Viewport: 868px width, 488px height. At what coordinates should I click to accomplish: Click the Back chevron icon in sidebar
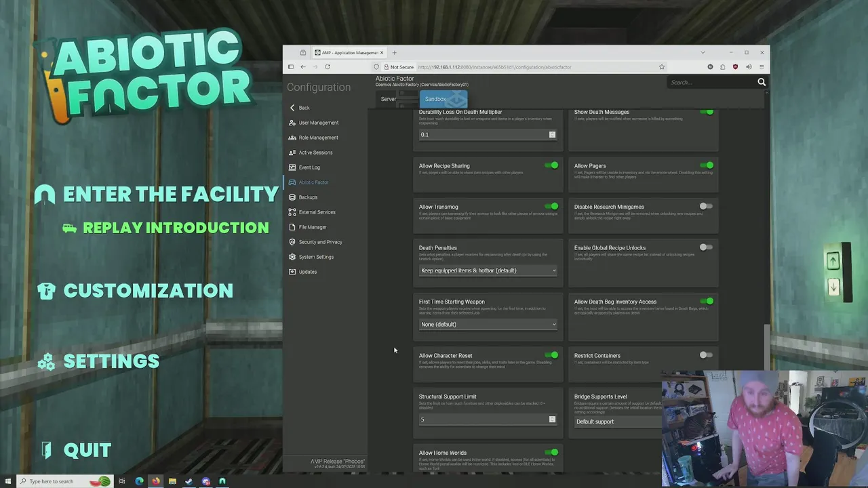pos(292,108)
